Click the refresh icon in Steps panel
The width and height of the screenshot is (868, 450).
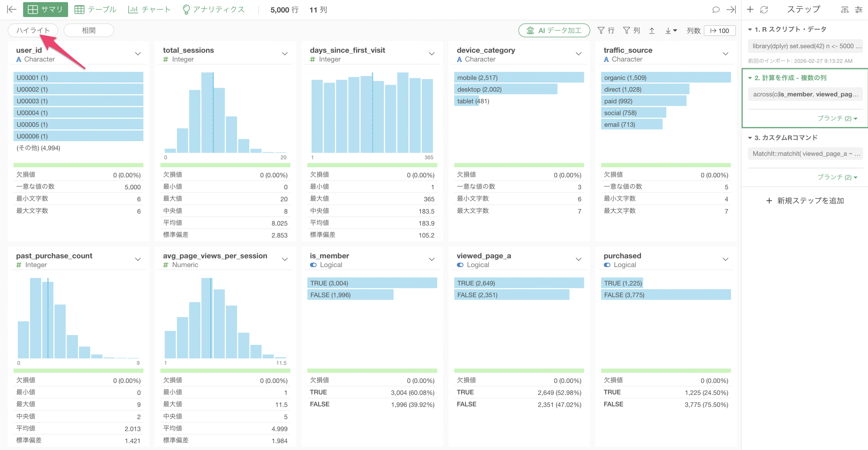pos(764,9)
